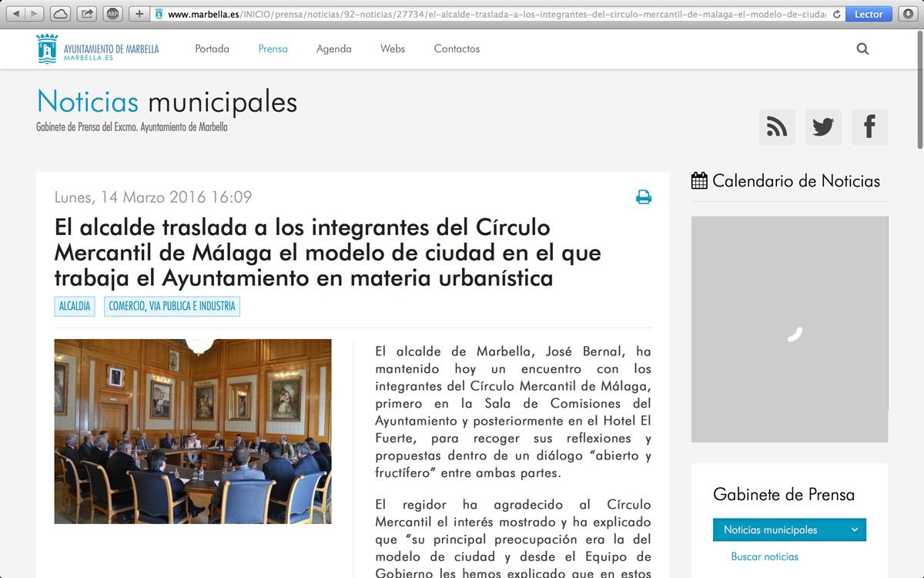This screenshot has width=924, height=578.
Task: Open the Agenda menu item
Action: tap(333, 49)
